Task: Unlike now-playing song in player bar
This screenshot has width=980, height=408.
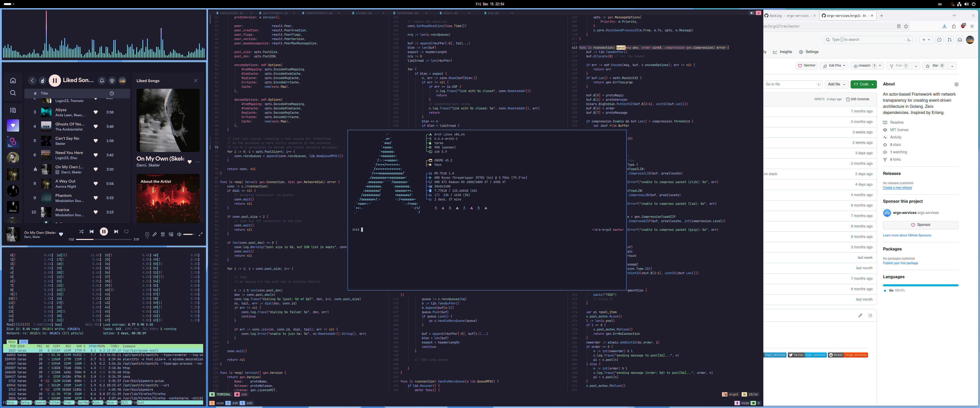Action: 61,234
